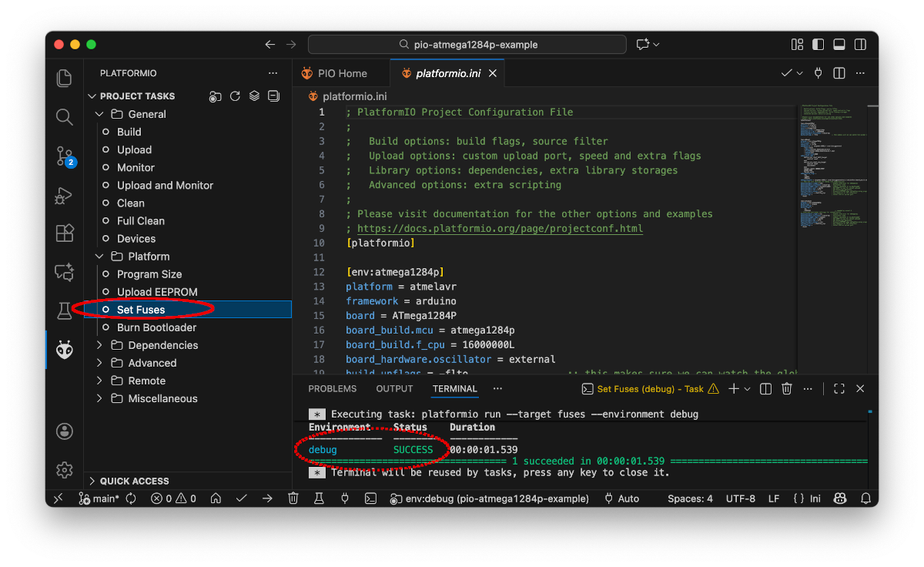This screenshot has height=567, width=924.
Task: Click PlatformIO Build checkmark in status bar
Action: (x=242, y=498)
